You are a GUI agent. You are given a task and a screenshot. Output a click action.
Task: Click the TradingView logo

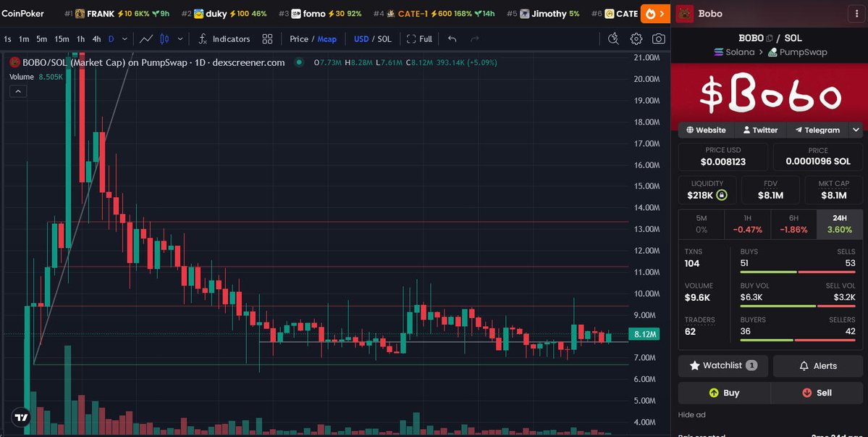[x=21, y=417]
